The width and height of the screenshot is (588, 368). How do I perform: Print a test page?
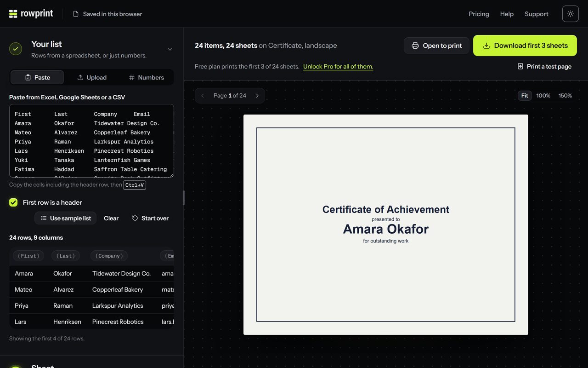pos(544,66)
